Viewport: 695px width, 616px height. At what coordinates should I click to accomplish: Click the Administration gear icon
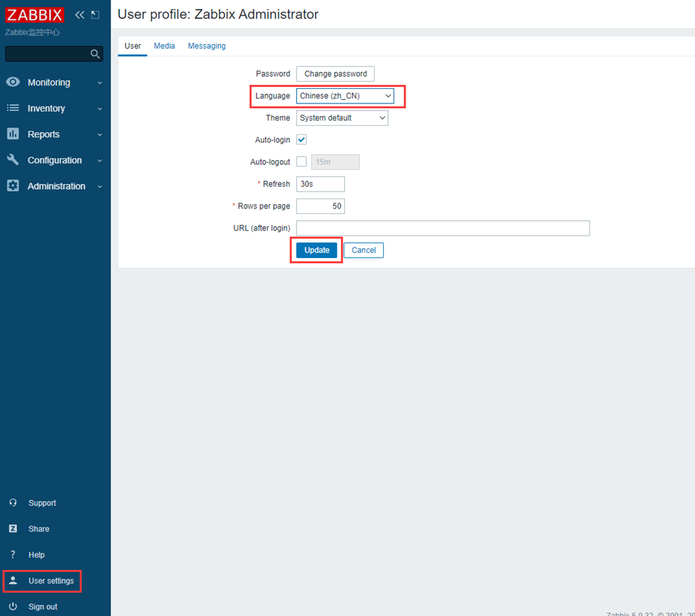[x=13, y=186]
